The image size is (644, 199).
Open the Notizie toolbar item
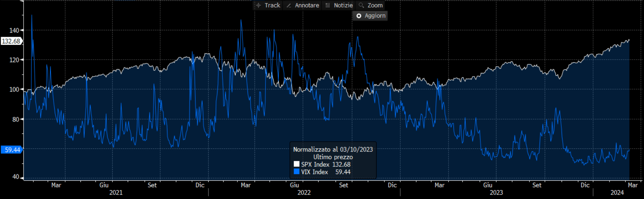tap(343, 5)
